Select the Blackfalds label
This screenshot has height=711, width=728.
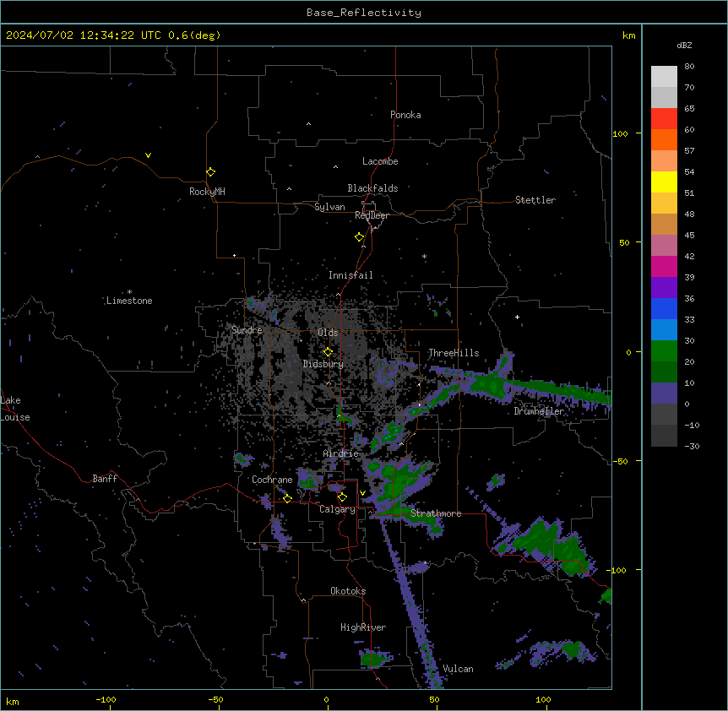(372, 188)
